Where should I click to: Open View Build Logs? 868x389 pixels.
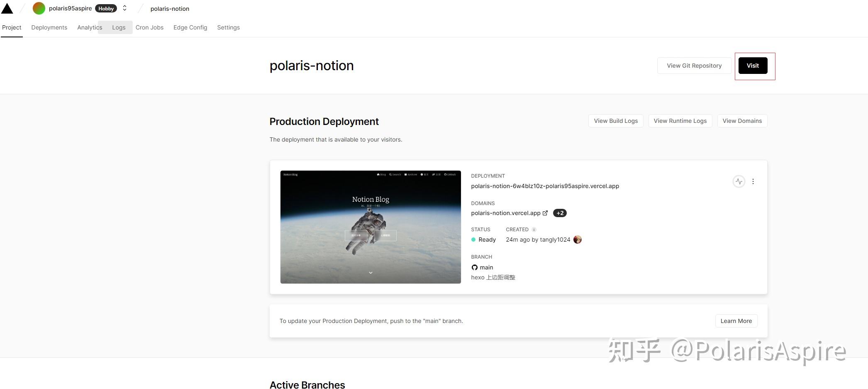point(616,121)
